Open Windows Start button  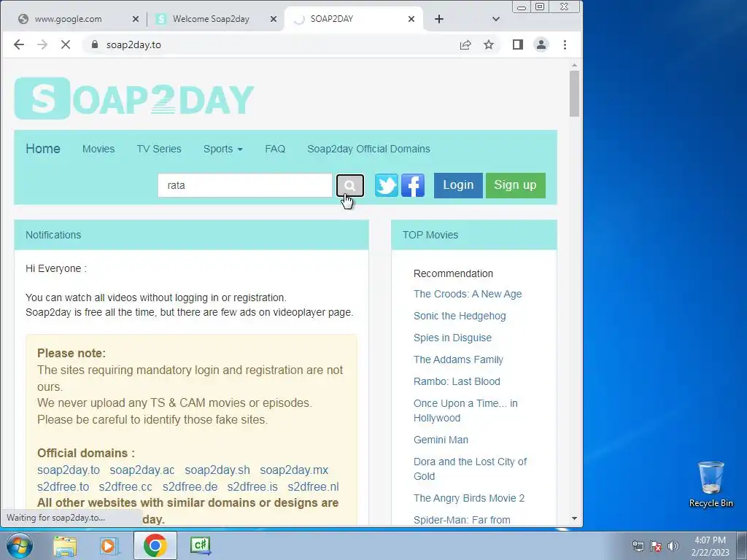click(x=19, y=545)
